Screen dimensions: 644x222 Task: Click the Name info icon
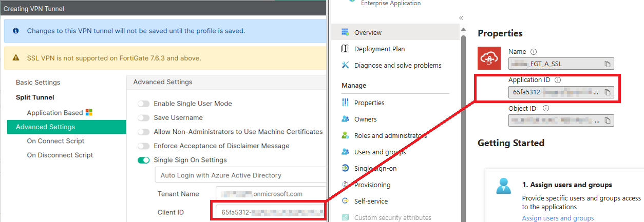[x=534, y=52]
